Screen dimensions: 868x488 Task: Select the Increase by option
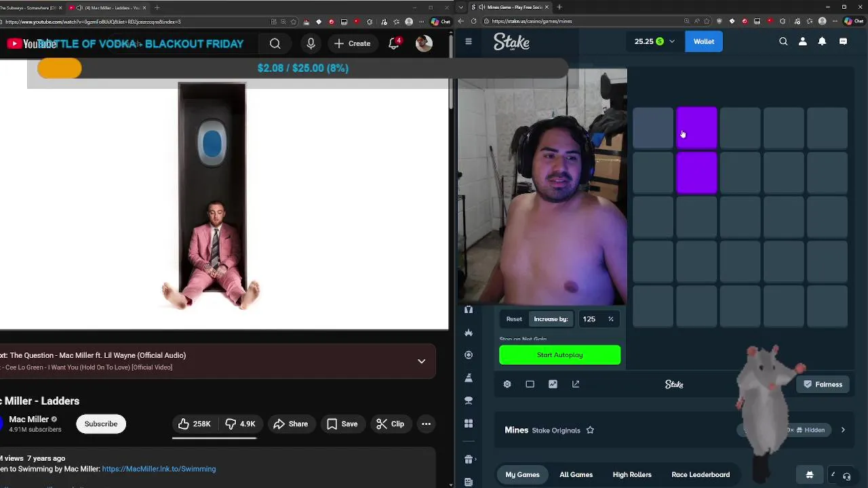pos(551,319)
